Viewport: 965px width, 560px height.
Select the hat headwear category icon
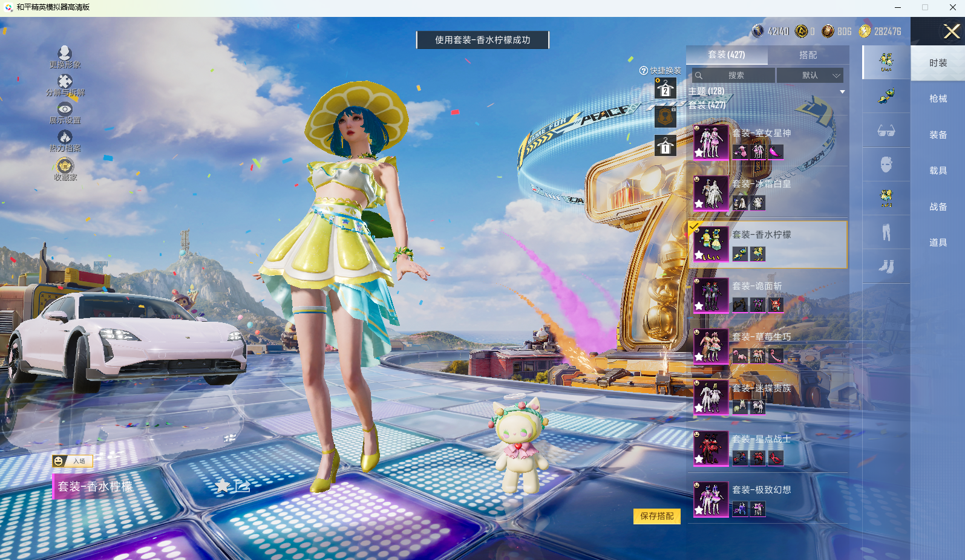click(886, 96)
